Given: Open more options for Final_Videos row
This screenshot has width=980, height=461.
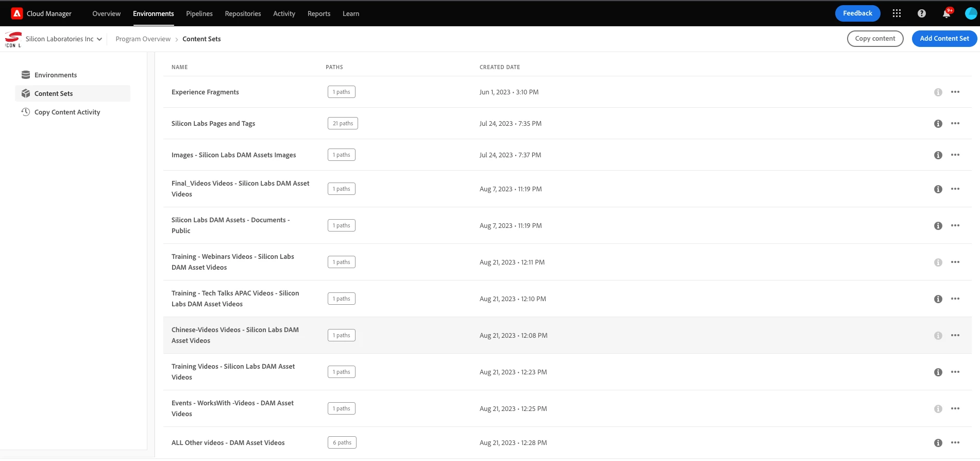Looking at the screenshot, I should point(955,189).
